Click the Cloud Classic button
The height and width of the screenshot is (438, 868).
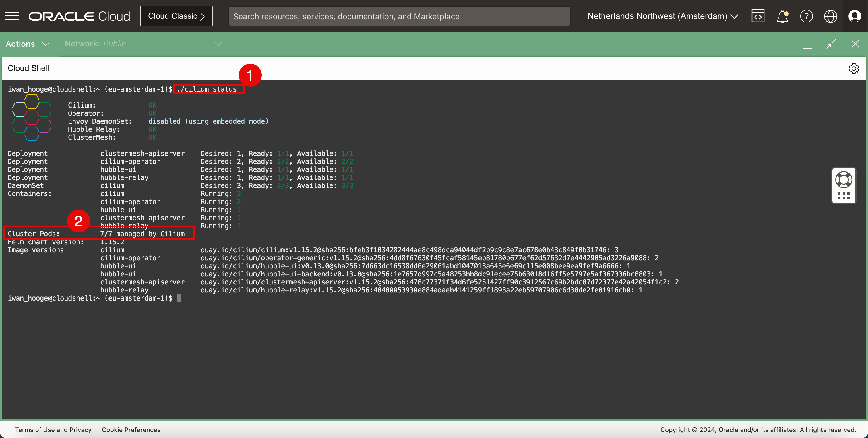[x=176, y=16]
